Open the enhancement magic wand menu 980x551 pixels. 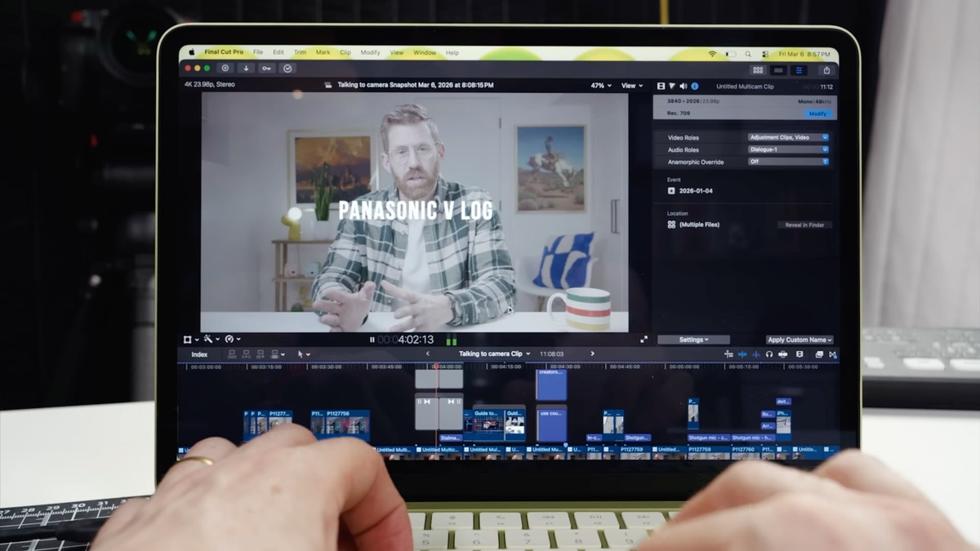212,340
